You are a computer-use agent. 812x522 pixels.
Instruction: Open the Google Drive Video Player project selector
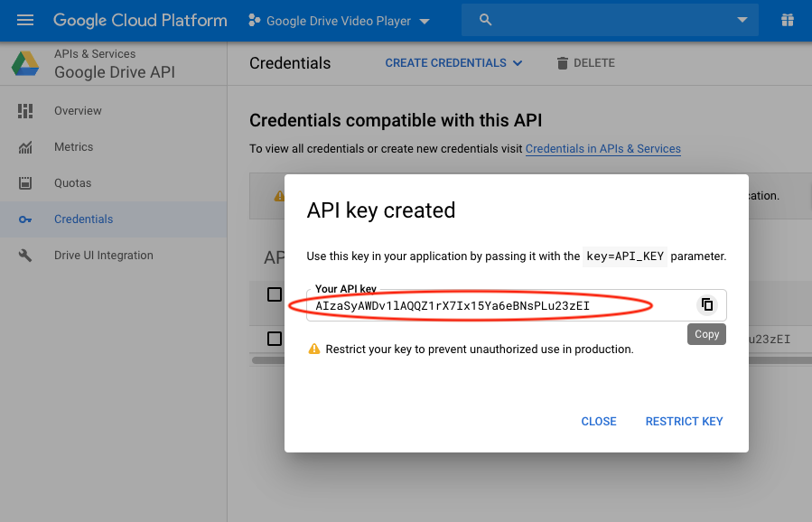[x=340, y=21]
